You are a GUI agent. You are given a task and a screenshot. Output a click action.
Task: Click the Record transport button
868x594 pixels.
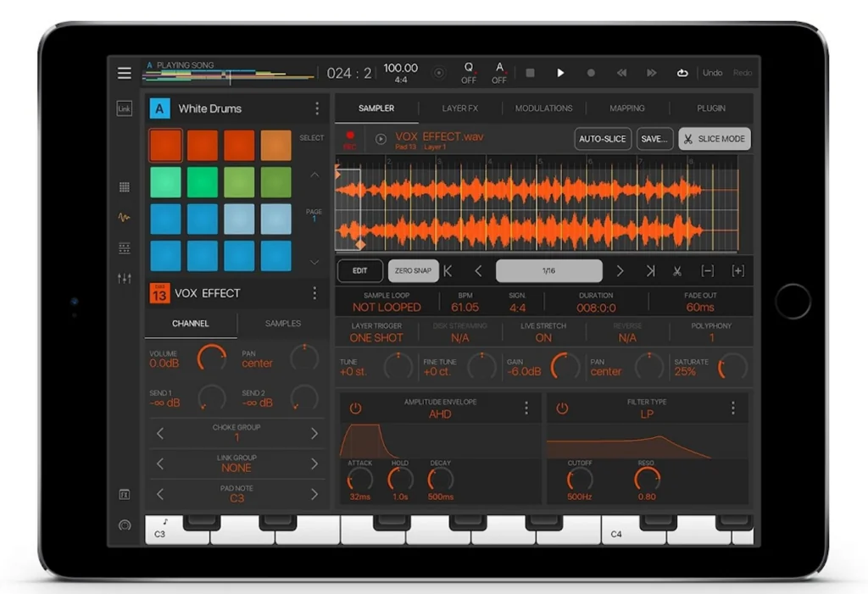[591, 73]
